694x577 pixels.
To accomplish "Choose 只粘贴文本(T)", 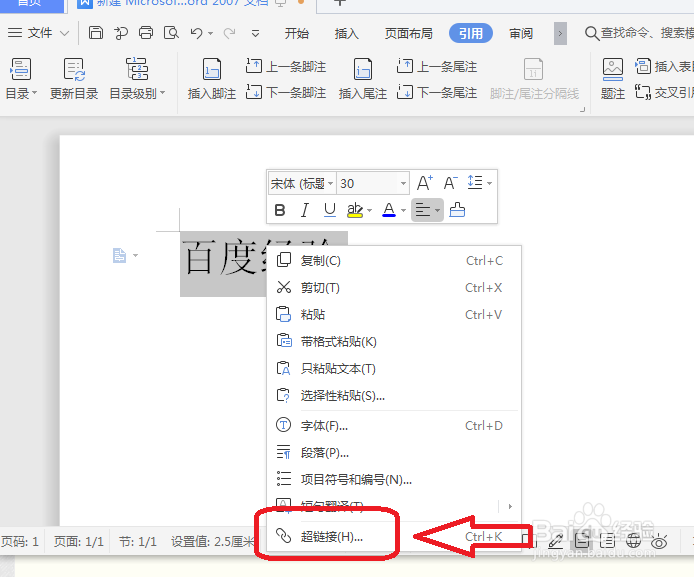I will click(x=394, y=369).
